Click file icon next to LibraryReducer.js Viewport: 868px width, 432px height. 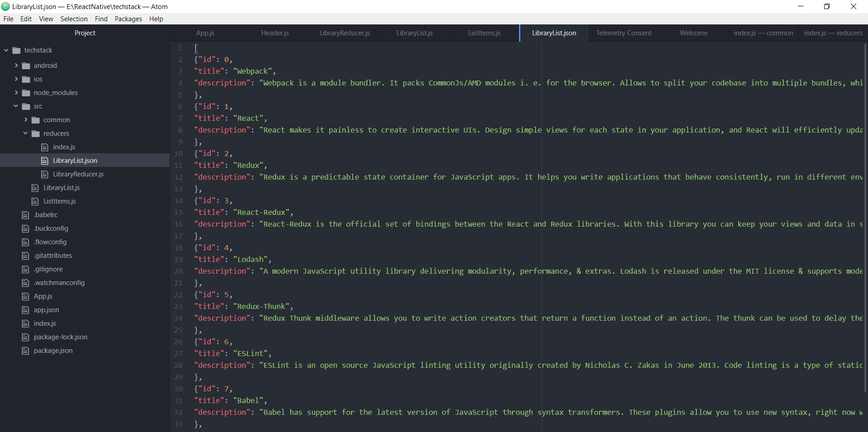pyautogui.click(x=45, y=174)
